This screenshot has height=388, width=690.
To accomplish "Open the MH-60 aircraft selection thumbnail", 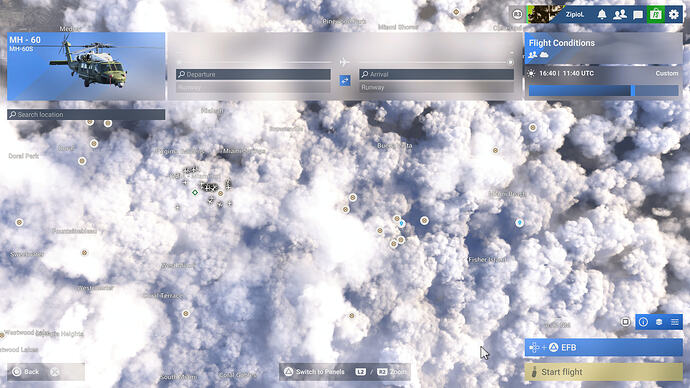I will (86, 66).
